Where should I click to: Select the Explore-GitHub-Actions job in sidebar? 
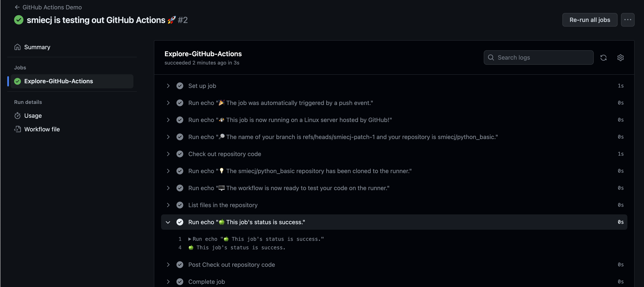[59, 81]
